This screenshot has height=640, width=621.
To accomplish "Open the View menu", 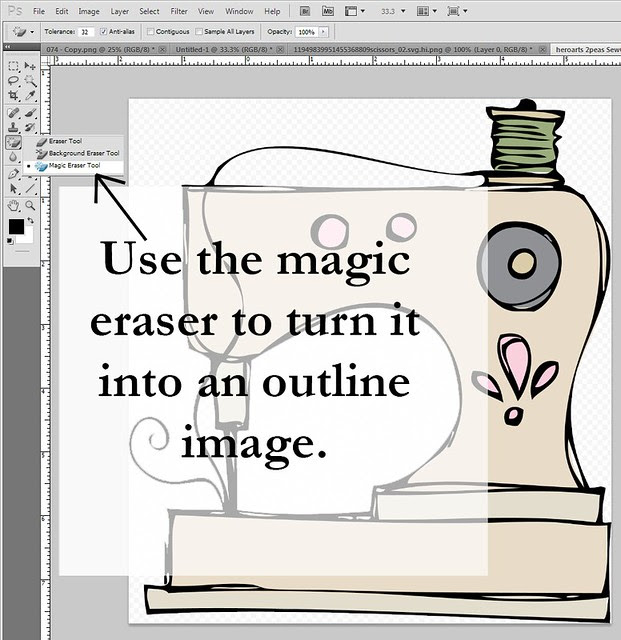I will (206, 11).
